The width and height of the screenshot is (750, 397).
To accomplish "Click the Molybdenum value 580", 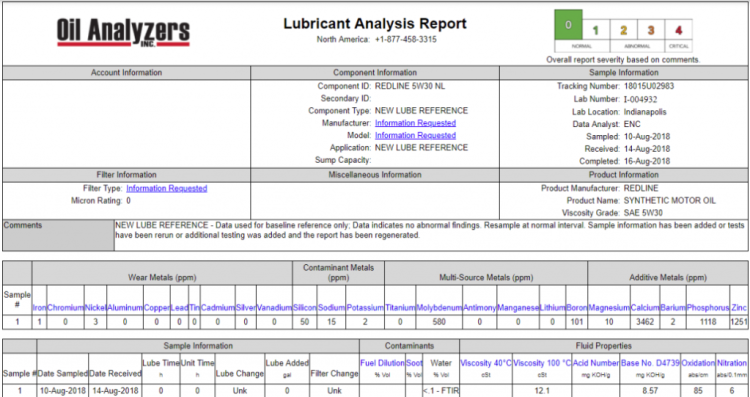I will [439, 322].
